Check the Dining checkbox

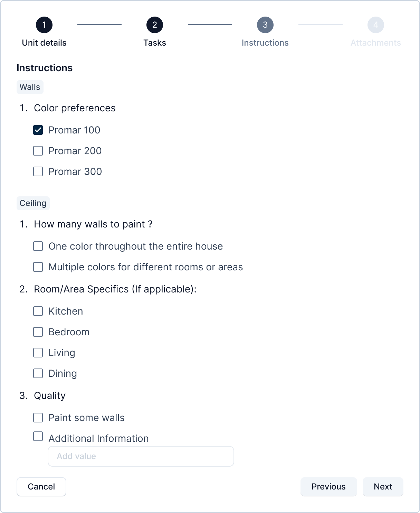pos(38,373)
